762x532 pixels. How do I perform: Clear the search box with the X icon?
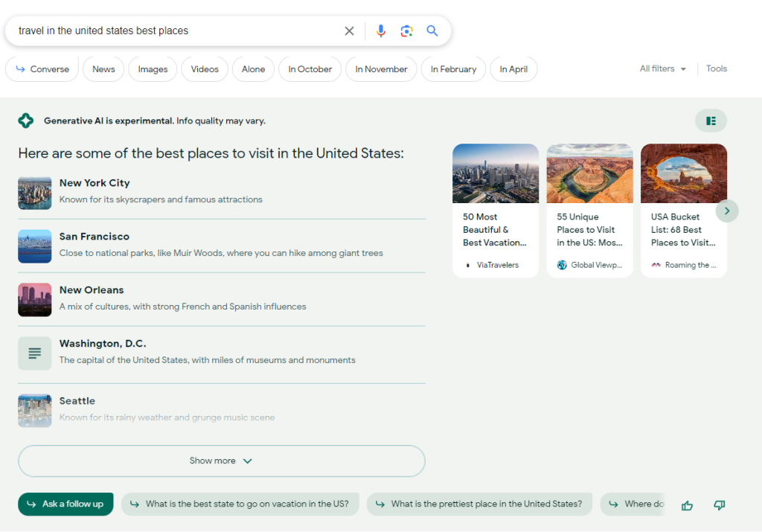click(349, 31)
